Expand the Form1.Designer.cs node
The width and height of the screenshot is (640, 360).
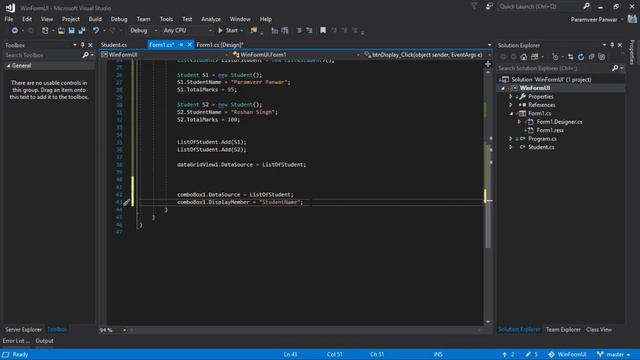point(519,122)
